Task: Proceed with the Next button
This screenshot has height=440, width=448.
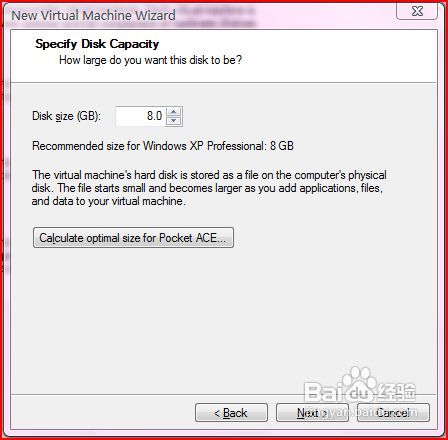Action: [x=312, y=413]
